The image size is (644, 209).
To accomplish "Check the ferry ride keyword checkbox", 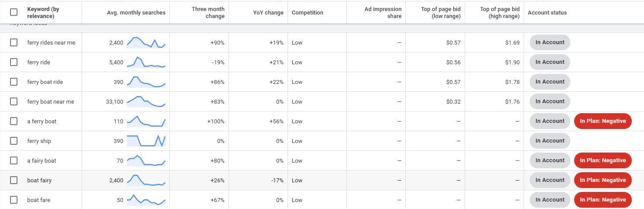I will point(14,62).
